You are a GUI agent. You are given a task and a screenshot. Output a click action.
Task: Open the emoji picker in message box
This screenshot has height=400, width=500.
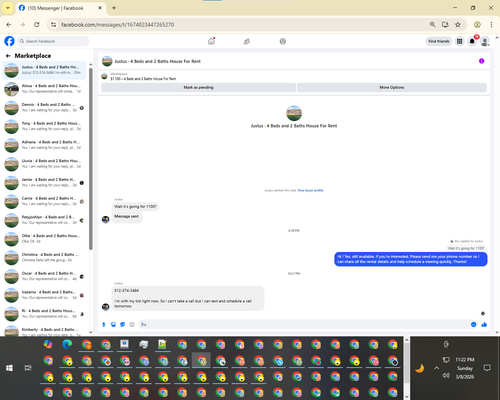coord(473,324)
